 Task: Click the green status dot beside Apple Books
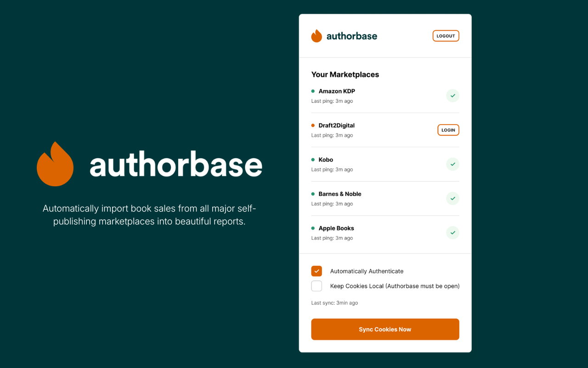point(313,228)
